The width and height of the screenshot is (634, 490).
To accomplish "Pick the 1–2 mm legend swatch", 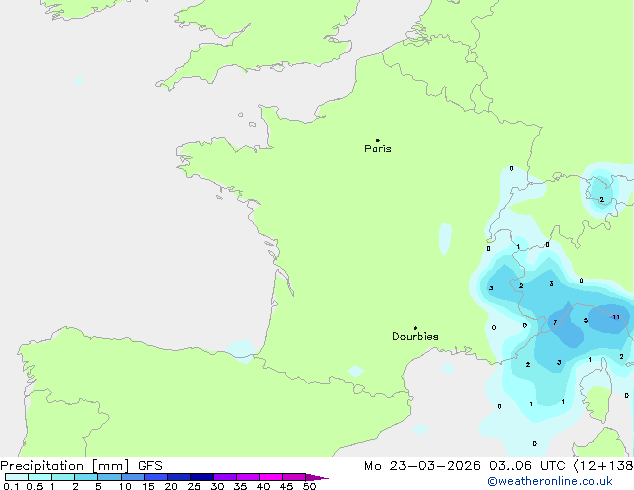I will [x=63, y=477].
